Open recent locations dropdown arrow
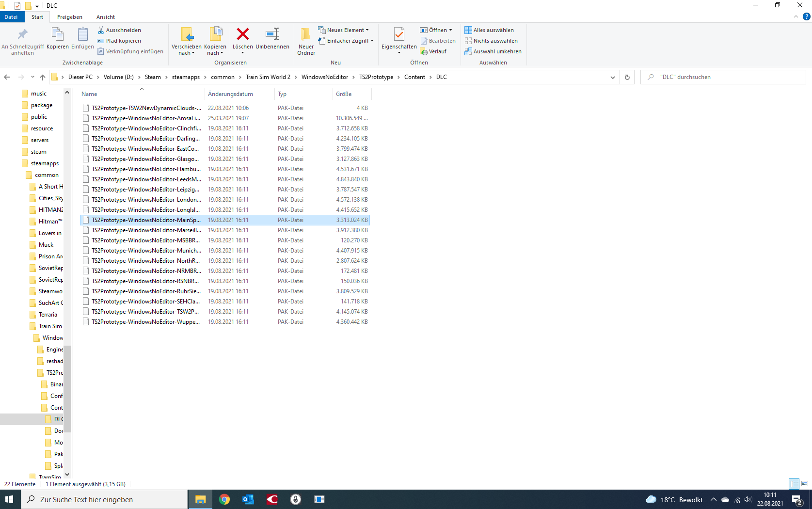Viewport: 812px width, 509px height. click(x=32, y=77)
